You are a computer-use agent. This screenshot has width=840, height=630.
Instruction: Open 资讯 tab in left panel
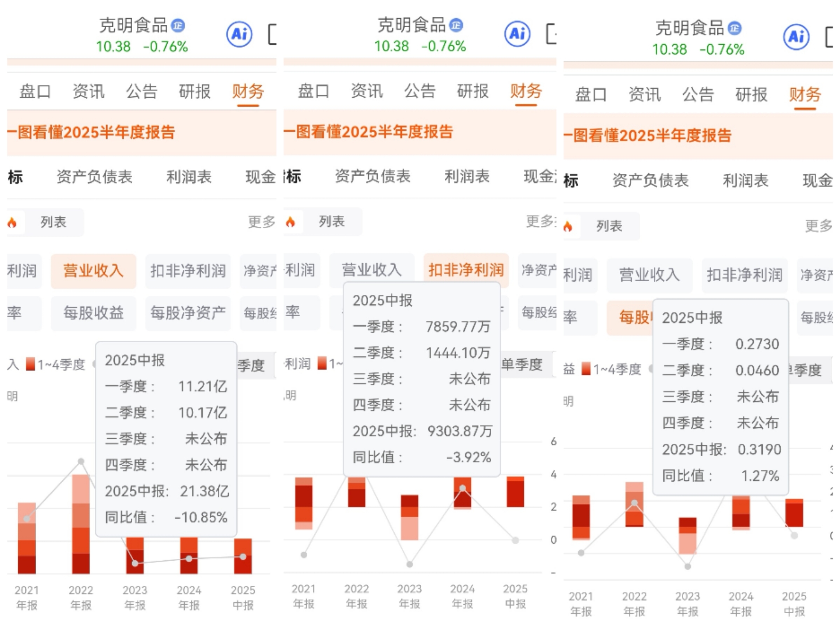point(88,92)
